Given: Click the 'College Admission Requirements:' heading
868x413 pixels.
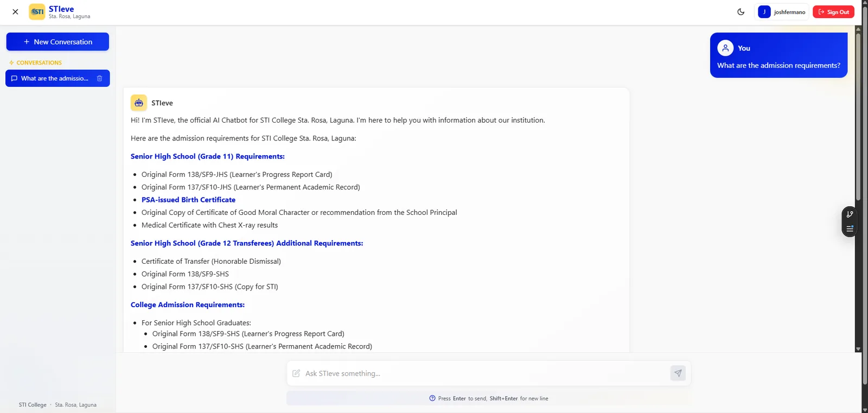Looking at the screenshot, I should pos(188,305).
